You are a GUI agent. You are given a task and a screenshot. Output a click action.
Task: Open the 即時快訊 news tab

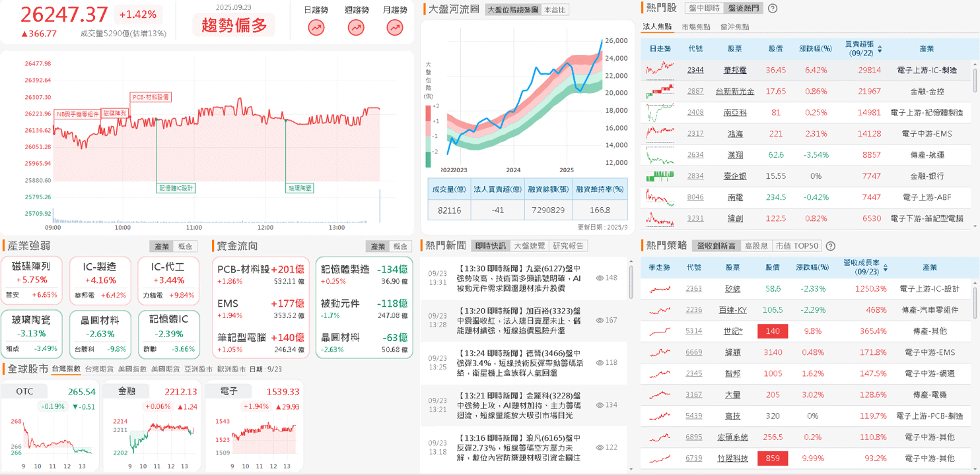point(490,245)
